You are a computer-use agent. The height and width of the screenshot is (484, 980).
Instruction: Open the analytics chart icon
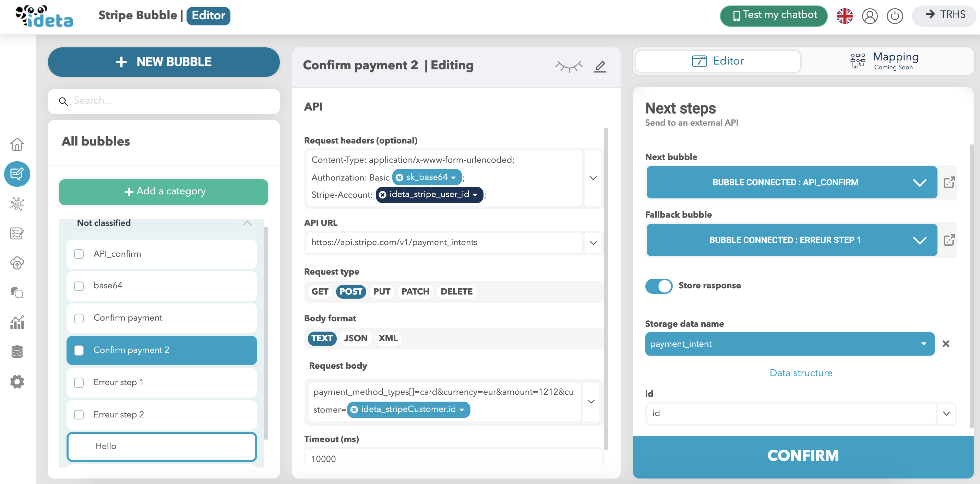click(17, 323)
